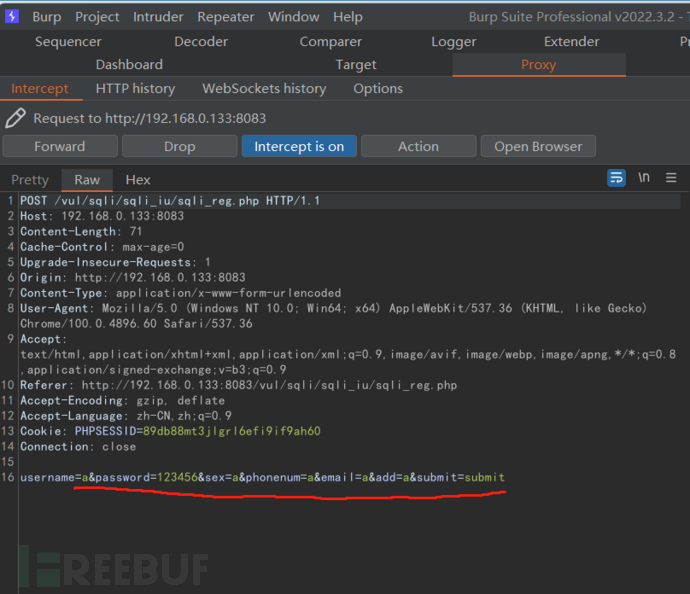Click the User-Agent header line
Viewport: 690px width, 594px height.
pos(334,316)
